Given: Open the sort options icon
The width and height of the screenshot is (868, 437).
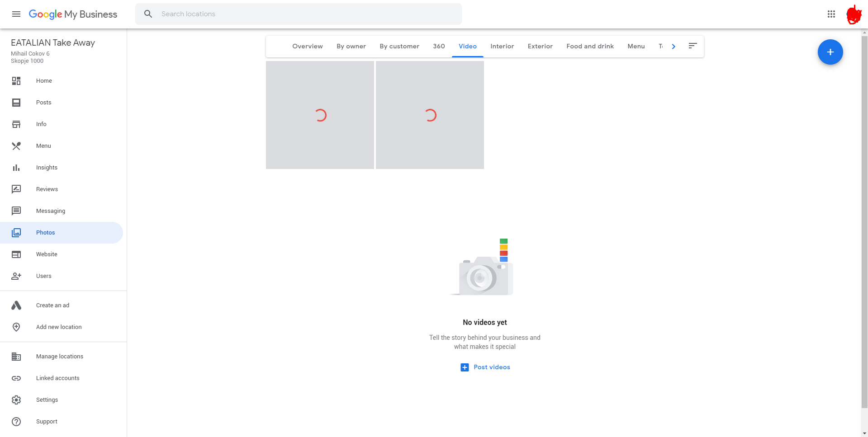Looking at the screenshot, I should pyautogui.click(x=693, y=46).
